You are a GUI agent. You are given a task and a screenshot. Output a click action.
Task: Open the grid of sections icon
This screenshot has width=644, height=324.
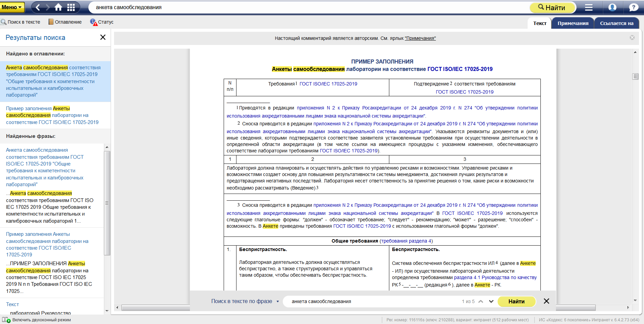point(71,7)
